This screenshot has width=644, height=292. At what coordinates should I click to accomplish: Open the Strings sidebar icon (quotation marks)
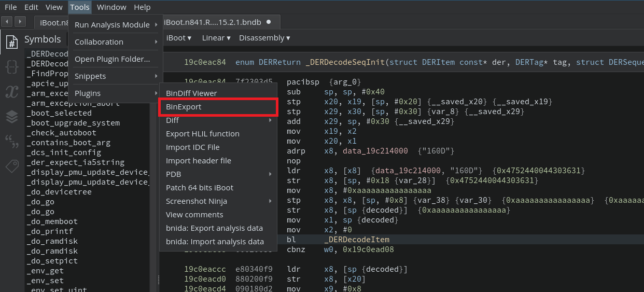[11, 142]
